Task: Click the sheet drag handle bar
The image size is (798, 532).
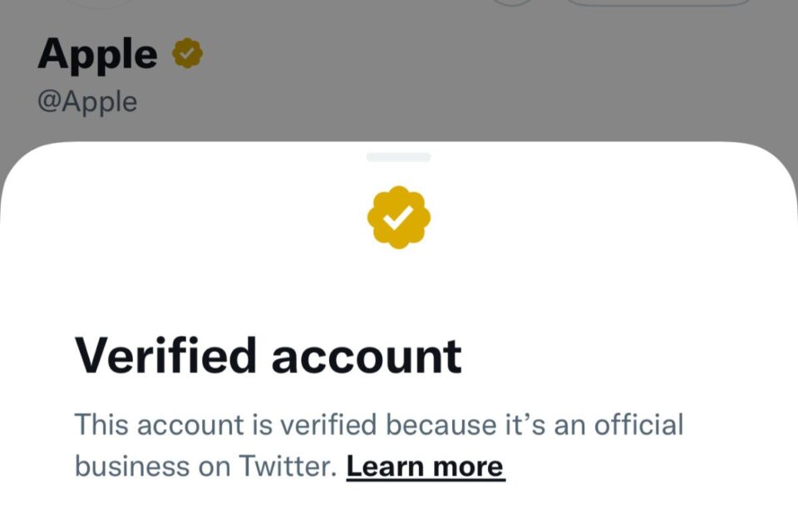Action: [x=399, y=157]
